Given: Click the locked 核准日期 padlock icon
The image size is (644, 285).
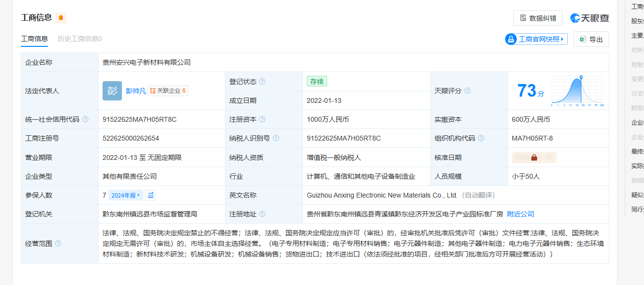Looking at the screenshot, I should [x=534, y=157].
